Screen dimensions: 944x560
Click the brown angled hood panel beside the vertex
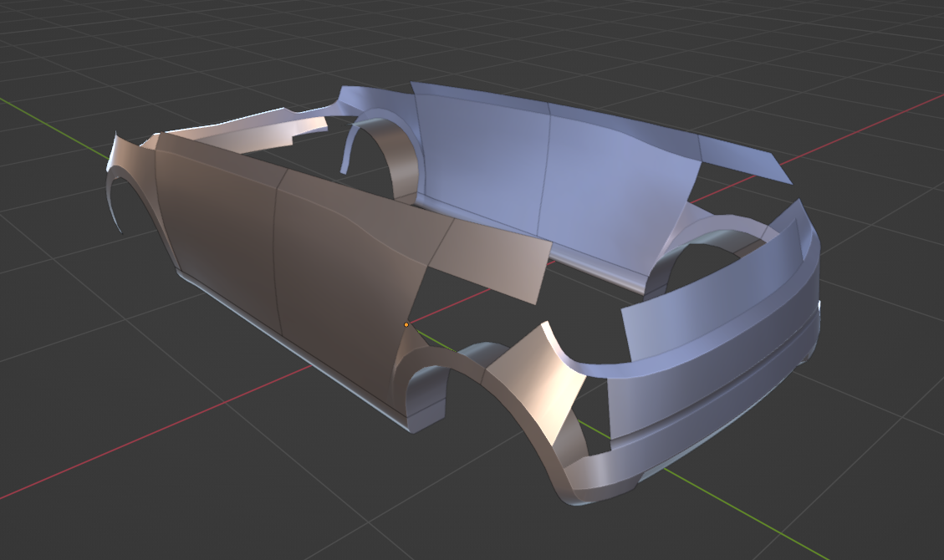[491, 260]
